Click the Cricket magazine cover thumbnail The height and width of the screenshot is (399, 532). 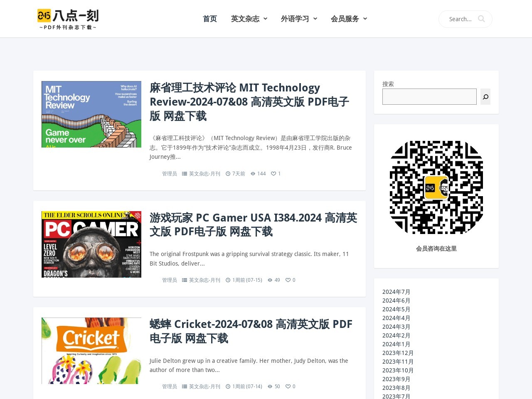pyautogui.click(x=91, y=351)
